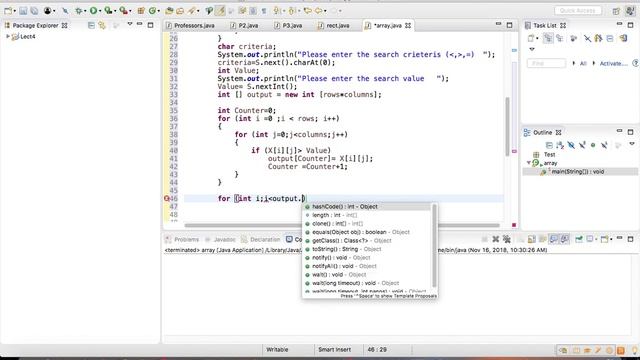This screenshot has width=640, height=360.
Task: Collapse All in Task List toolbar
Action: 610,38
